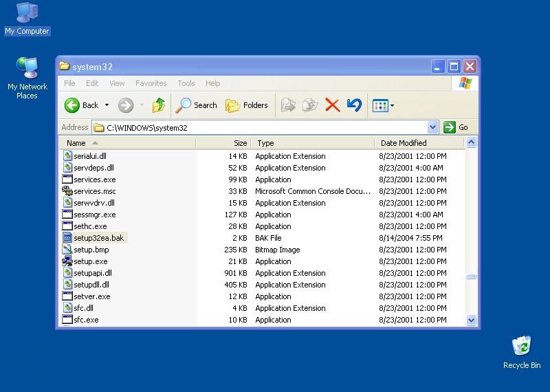
Task: Sort by the Size column header
Action: (x=223, y=143)
